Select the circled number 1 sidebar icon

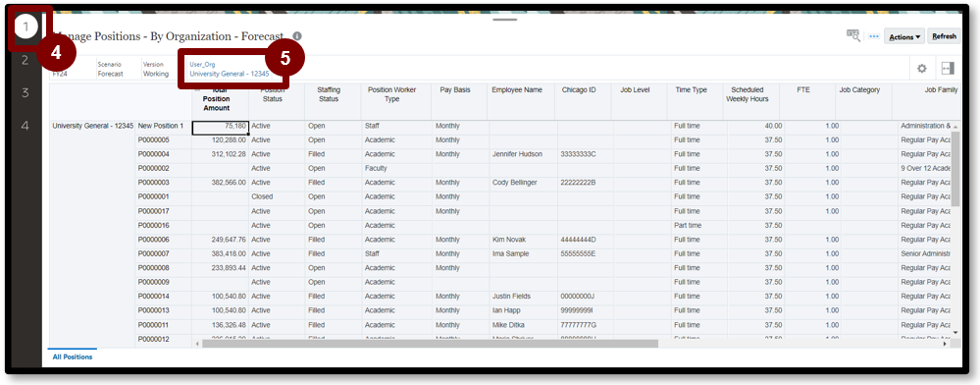[26, 27]
